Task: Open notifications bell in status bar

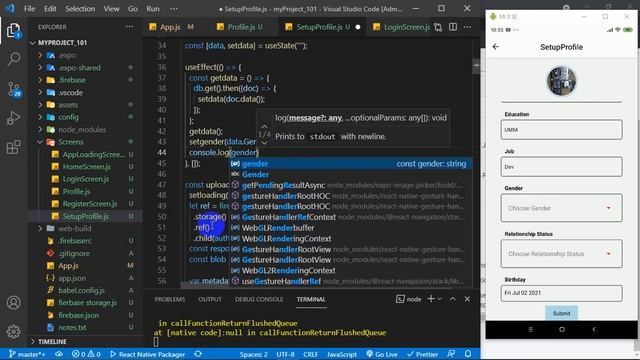Action: coord(468,354)
